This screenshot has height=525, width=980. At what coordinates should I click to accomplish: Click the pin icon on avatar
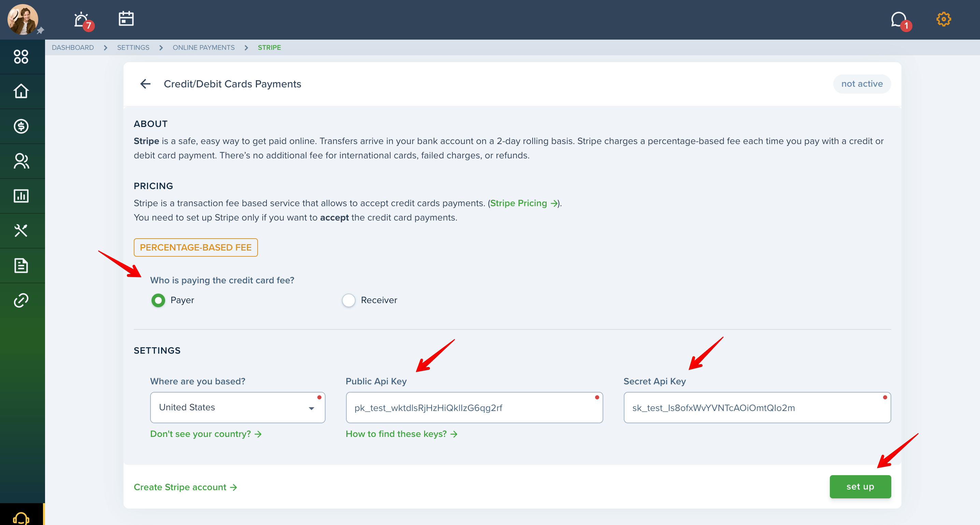40,30
